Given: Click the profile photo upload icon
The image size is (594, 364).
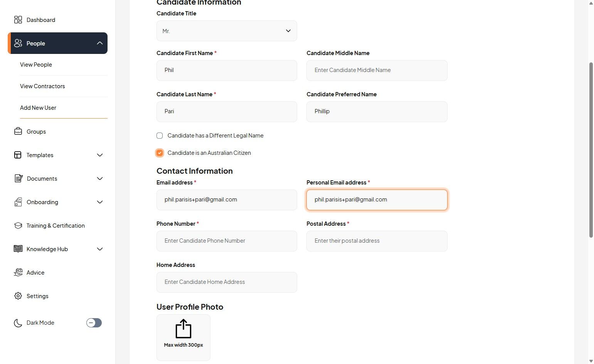Looking at the screenshot, I should 183,329.
